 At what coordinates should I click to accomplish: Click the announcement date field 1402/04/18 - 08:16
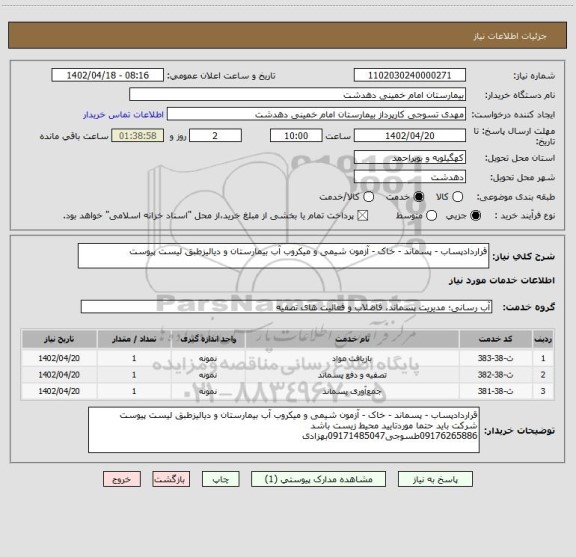107,75
